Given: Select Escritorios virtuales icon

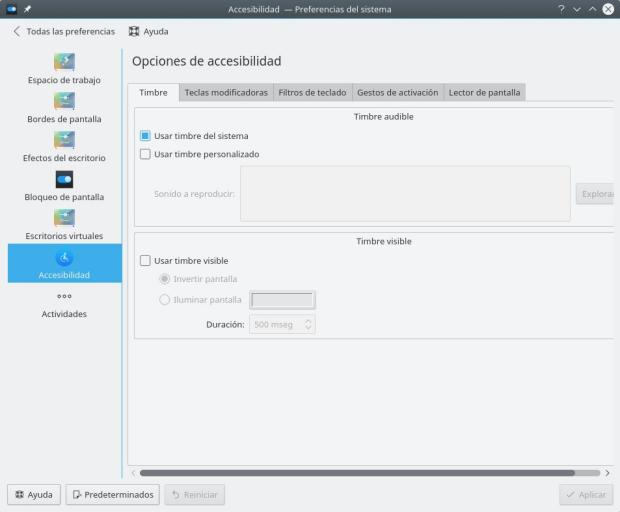Looking at the screenshot, I should (63, 218).
